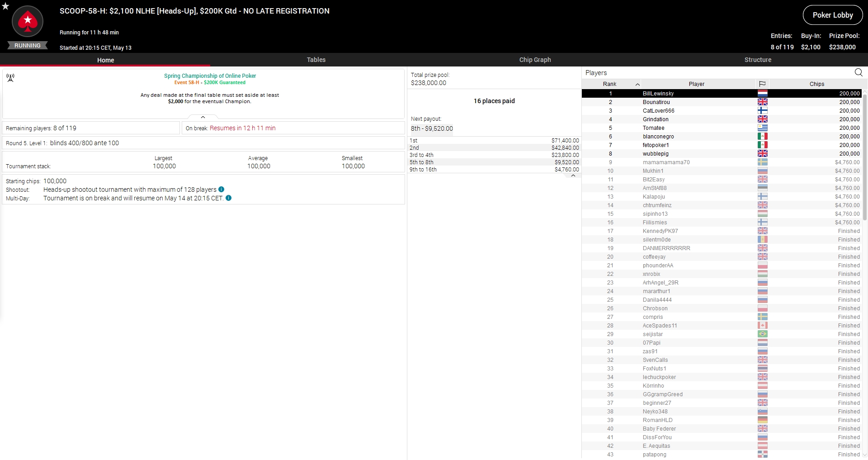Open the Chip Graph tab

(535, 60)
